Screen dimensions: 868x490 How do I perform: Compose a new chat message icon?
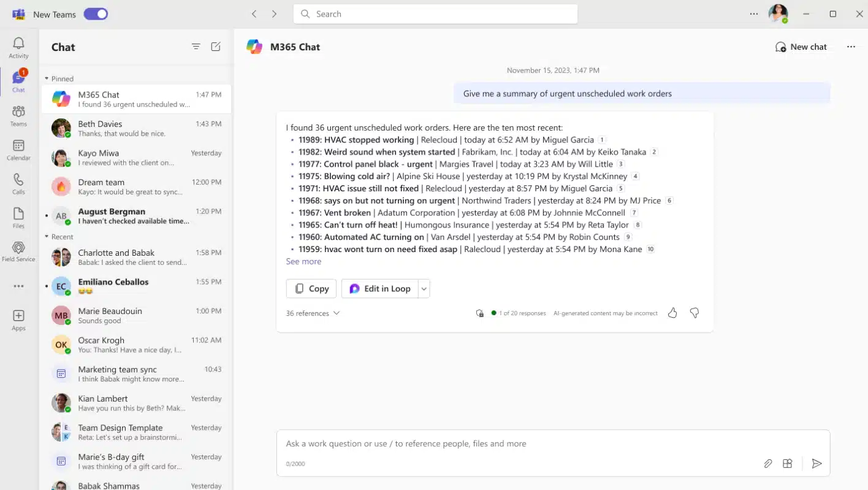point(216,47)
